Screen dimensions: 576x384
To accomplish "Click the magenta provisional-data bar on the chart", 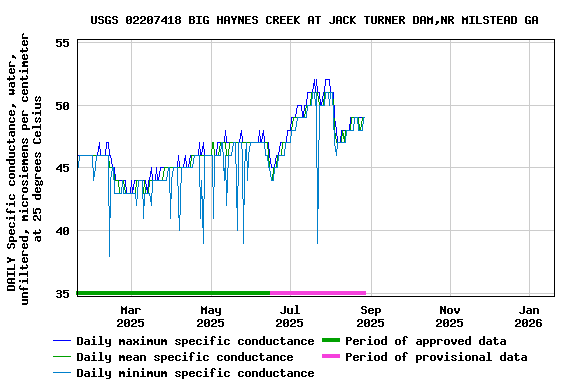I will [x=318, y=293].
